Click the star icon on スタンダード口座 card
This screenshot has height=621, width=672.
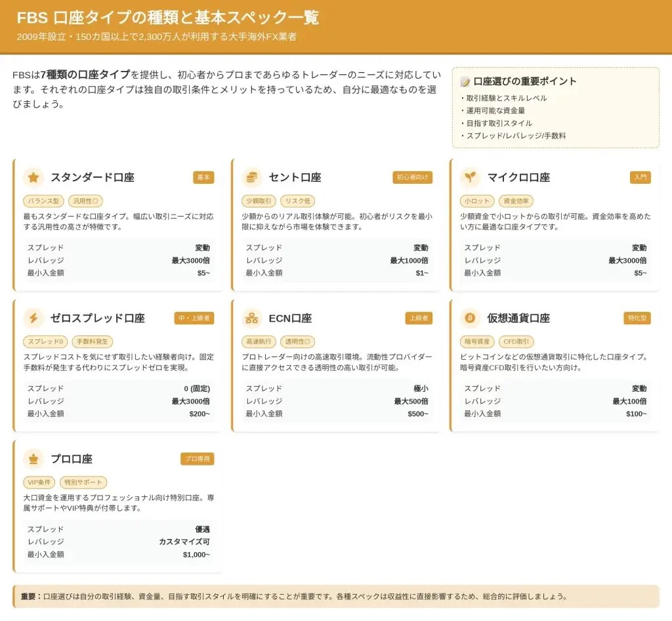pyautogui.click(x=33, y=177)
